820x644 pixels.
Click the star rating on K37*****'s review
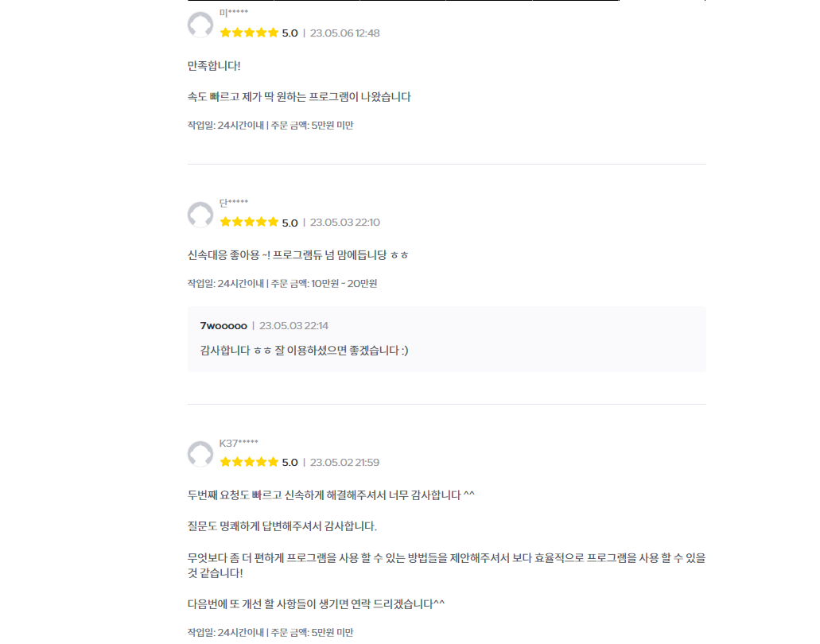(x=249, y=462)
